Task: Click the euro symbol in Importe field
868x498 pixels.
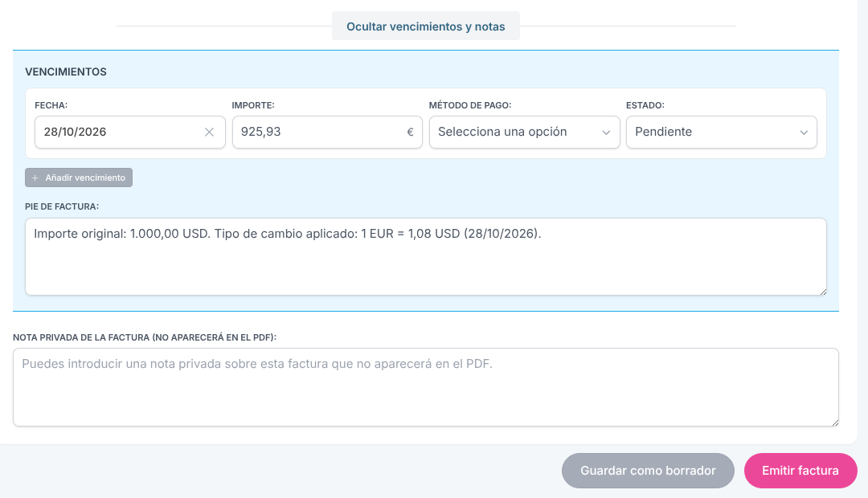Action: (410, 133)
